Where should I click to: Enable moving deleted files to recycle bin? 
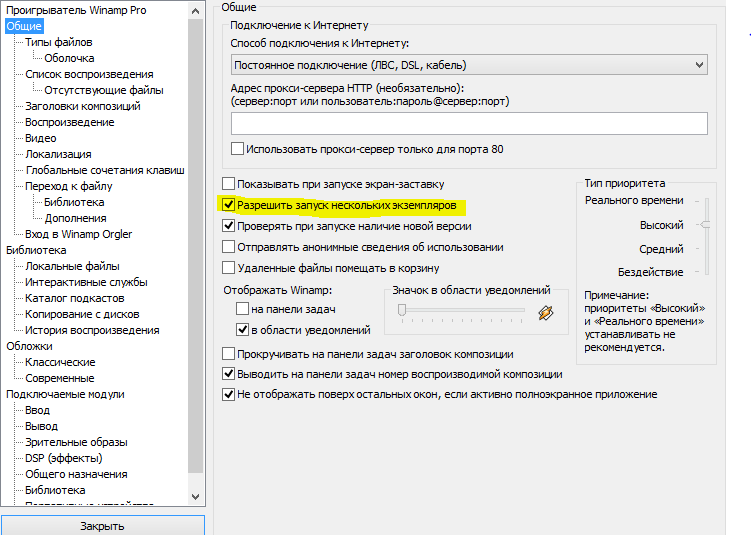click(228, 268)
